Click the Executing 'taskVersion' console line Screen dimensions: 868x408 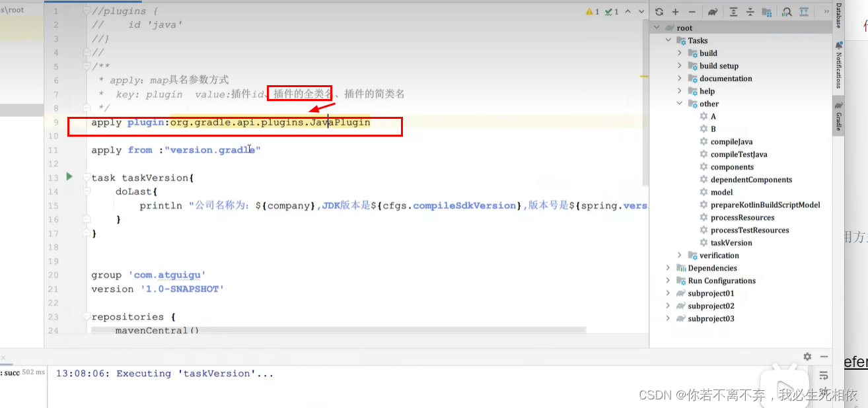[164, 374]
